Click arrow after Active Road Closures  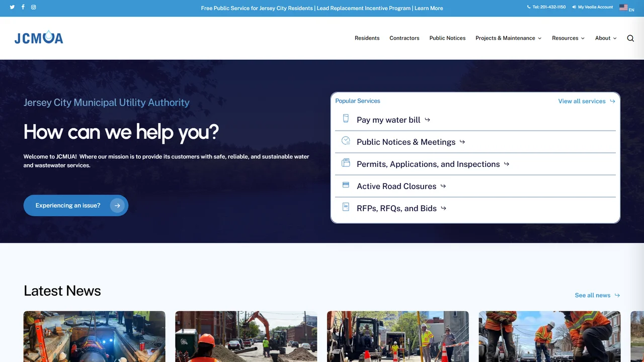[443, 186]
